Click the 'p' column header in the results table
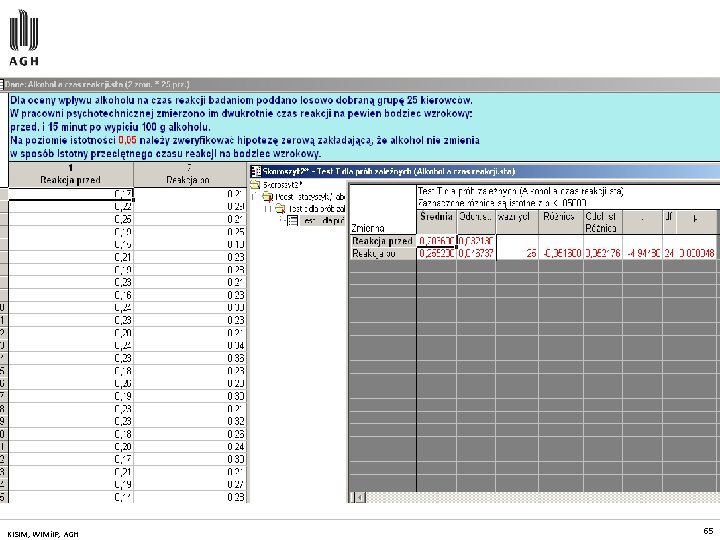720x540 pixels. click(696, 222)
